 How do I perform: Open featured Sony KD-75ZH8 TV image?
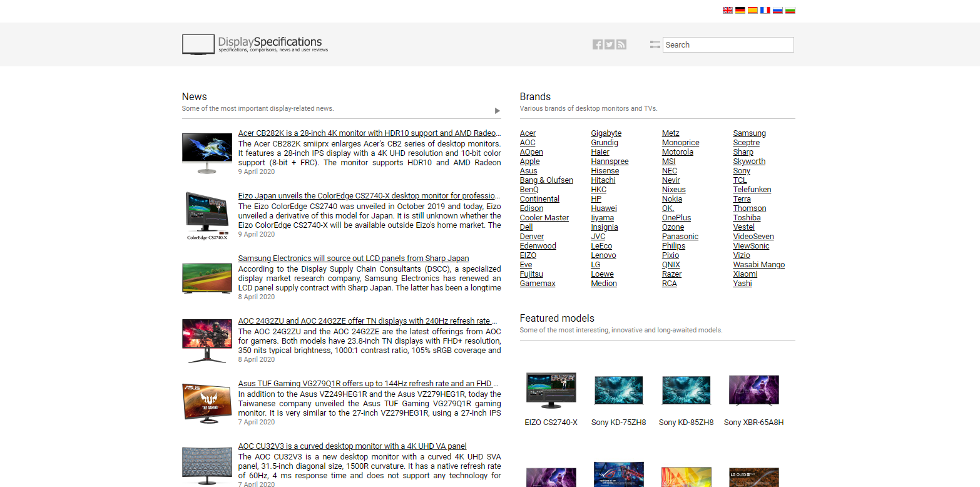(618, 391)
